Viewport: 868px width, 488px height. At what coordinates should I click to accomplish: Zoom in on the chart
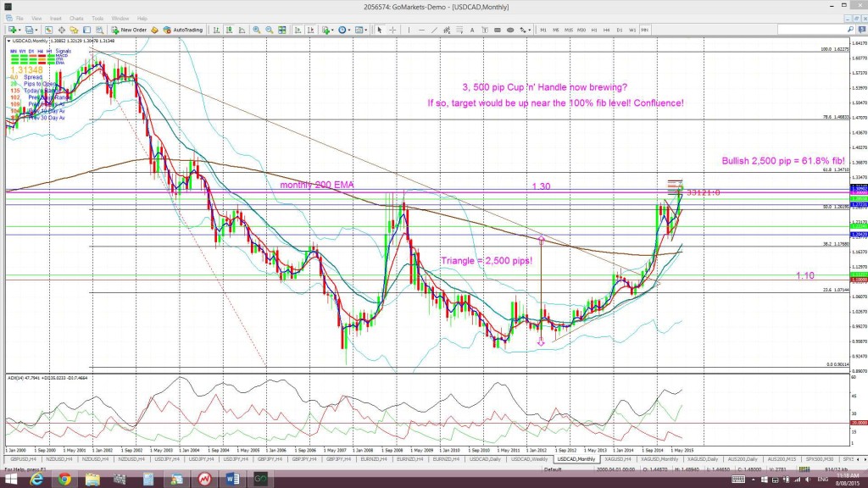(256, 30)
